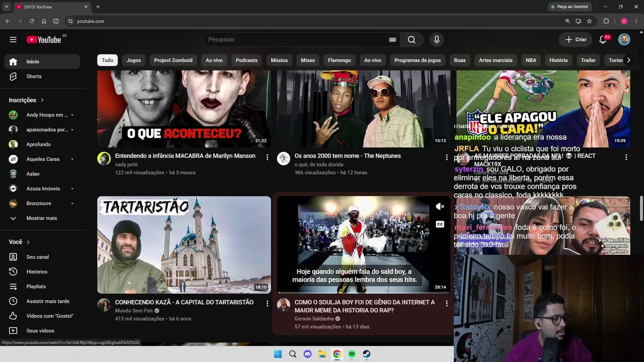The height and width of the screenshot is (362, 644).
Task: Open Assistir mais tarde list
Action: 42,301
